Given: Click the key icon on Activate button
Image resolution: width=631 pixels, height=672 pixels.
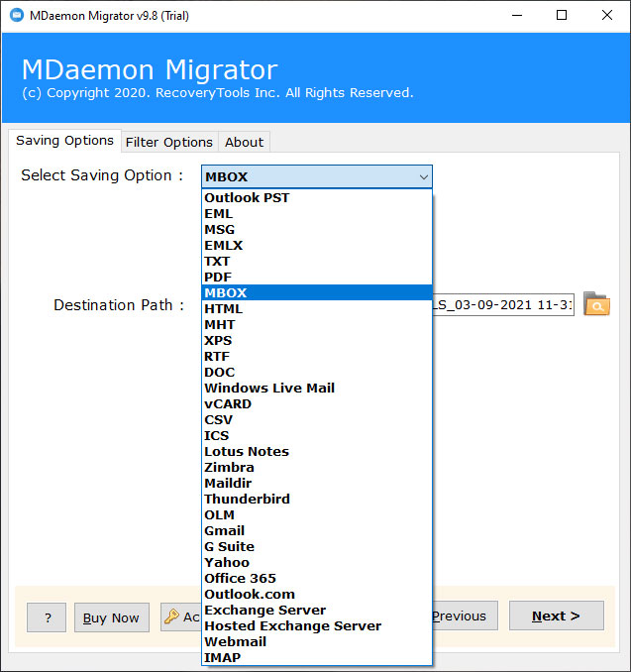Looking at the screenshot, I should pyautogui.click(x=171, y=616).
